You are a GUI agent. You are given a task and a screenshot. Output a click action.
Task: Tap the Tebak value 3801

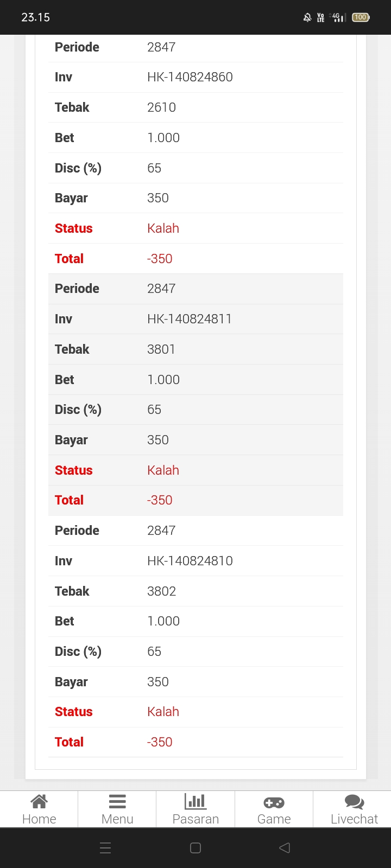point(161,349)
